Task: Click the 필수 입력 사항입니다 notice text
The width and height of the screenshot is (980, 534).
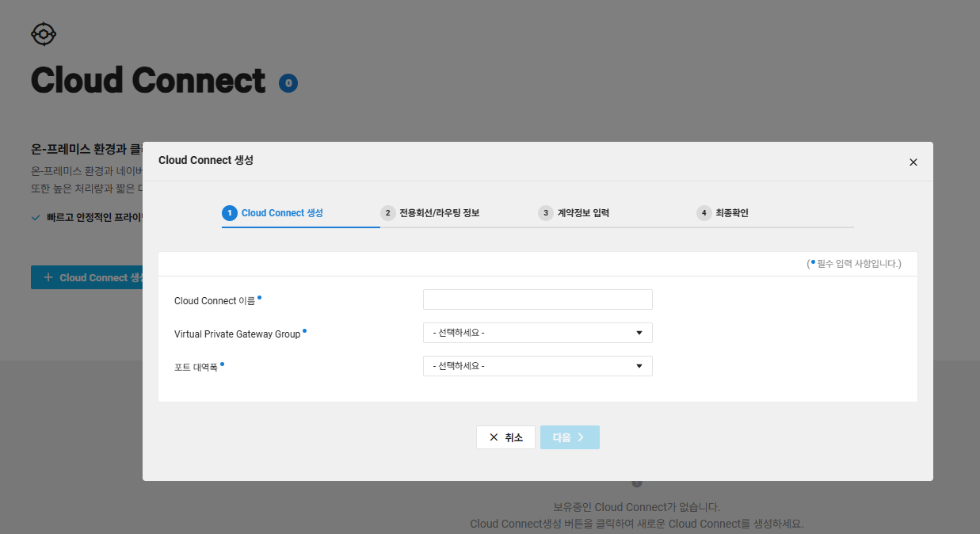Action: click(x=854, y=263)
